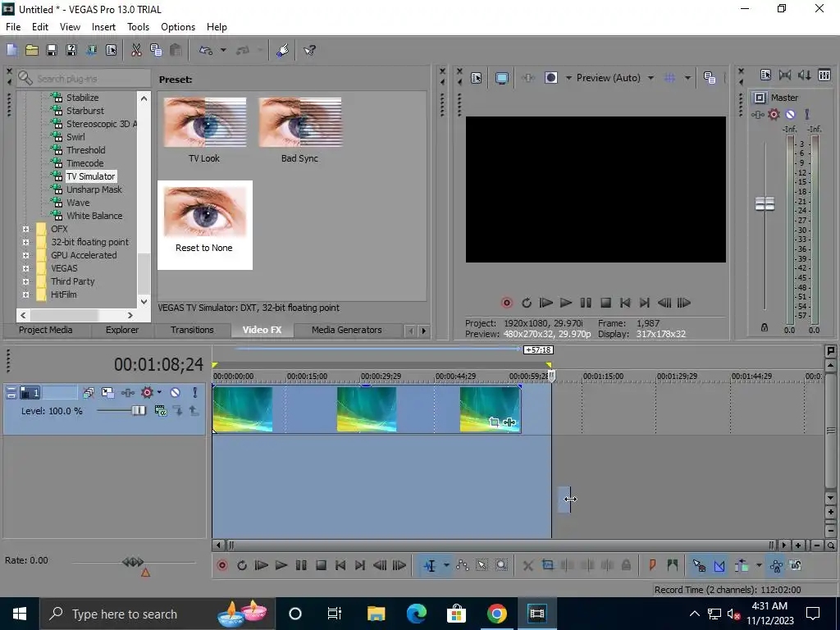Open the preview Overlays dropdown arrow
Image resolution: width=840 pixels, height=630 pixels.
coord(687,78)
